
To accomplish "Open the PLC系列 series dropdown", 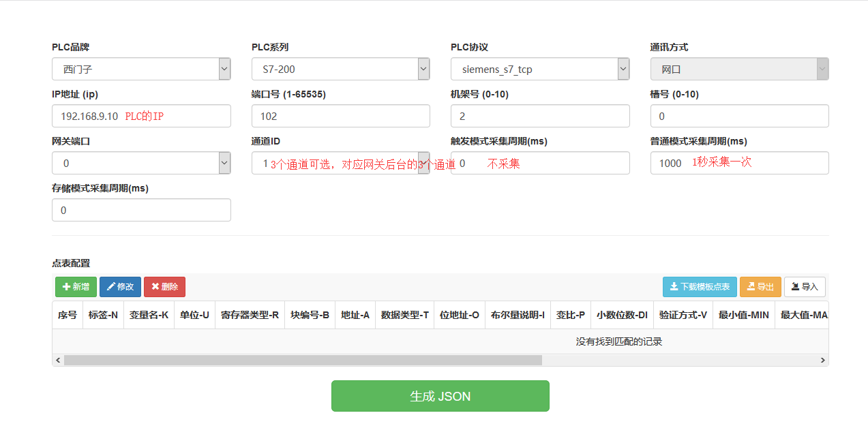I will pos(340,69).
